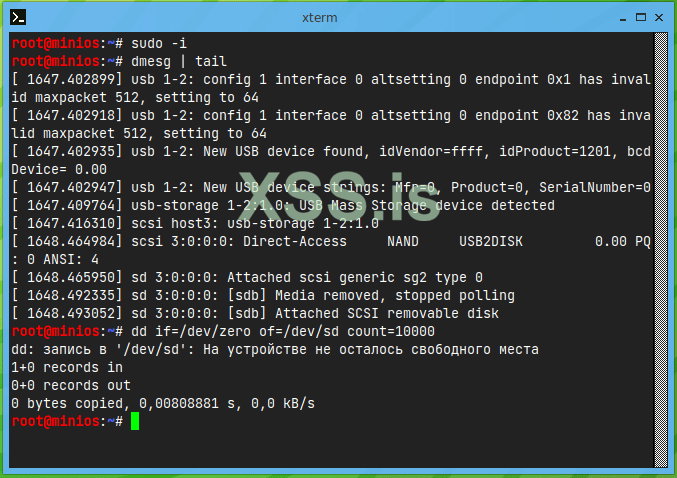This screenshot has height=478, width=677.
Task: Click the '0+0 records out' line
Action: 71,386
